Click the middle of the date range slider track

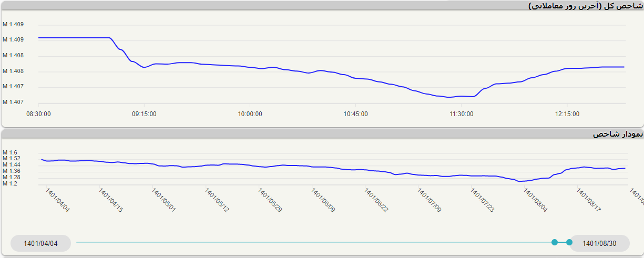(315, 242)
